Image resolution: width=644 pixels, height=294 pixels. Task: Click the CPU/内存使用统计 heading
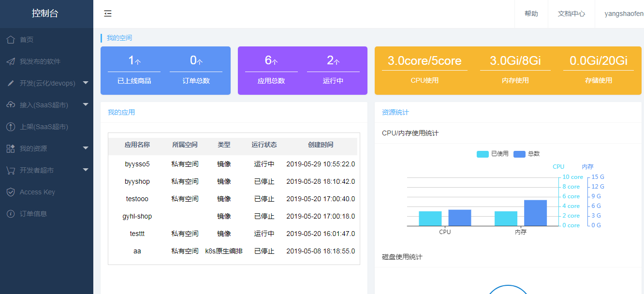410,133
